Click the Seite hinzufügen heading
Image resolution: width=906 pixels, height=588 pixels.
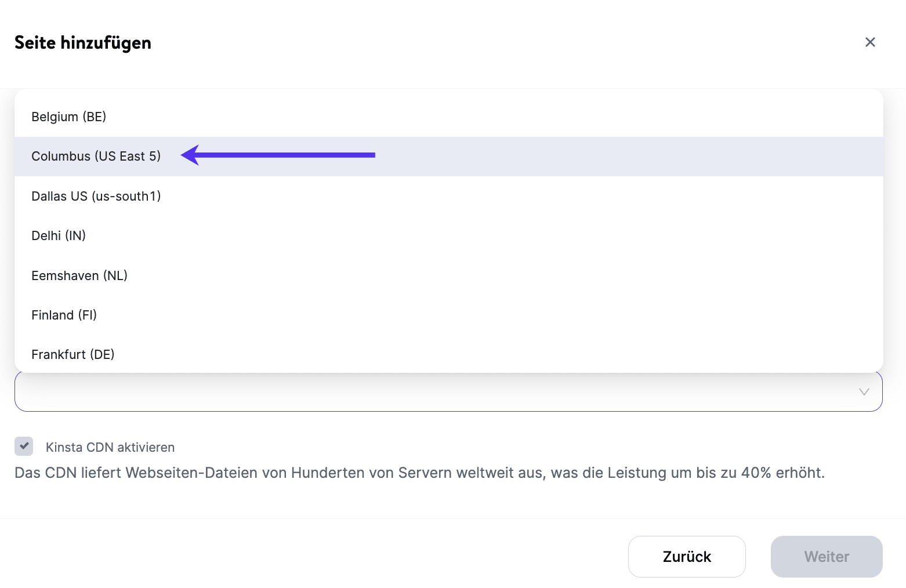[83, 43]
